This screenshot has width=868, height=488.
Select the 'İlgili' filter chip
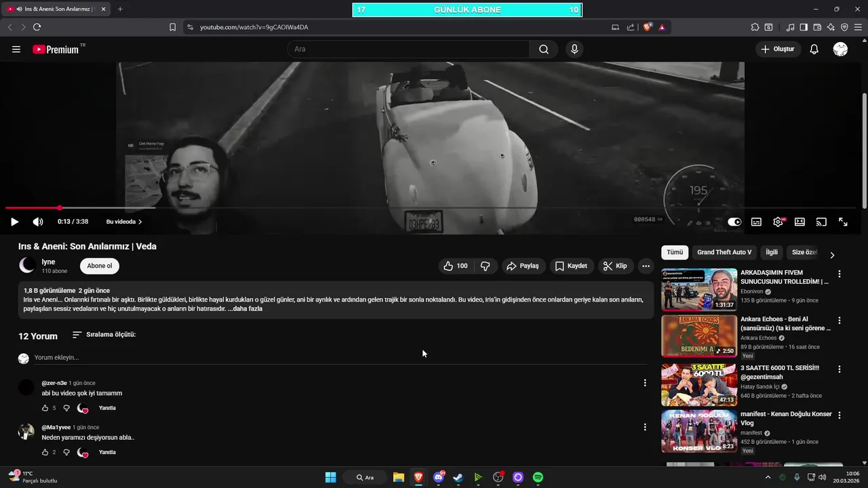(x=772, y=252)
